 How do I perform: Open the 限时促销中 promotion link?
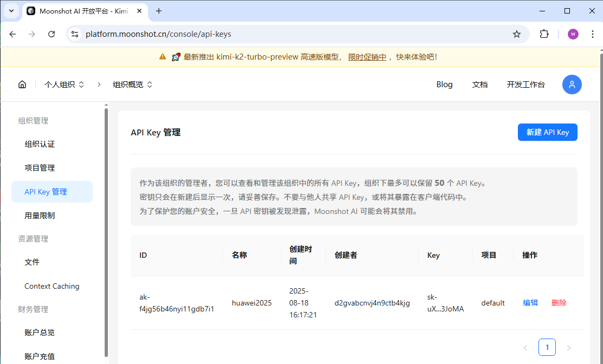[x=367, y=57]
